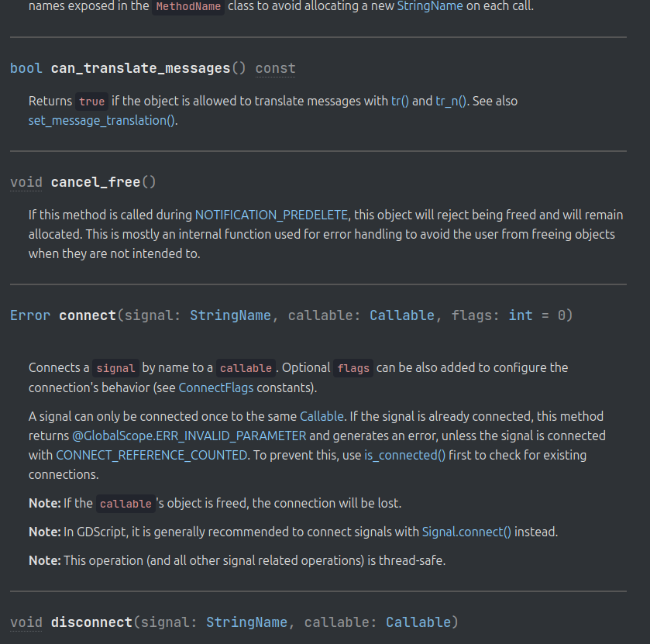The height and width of the screenshot is (644, 650).
Task: Follow the Signal.connect() link
Action: (466, 532)
